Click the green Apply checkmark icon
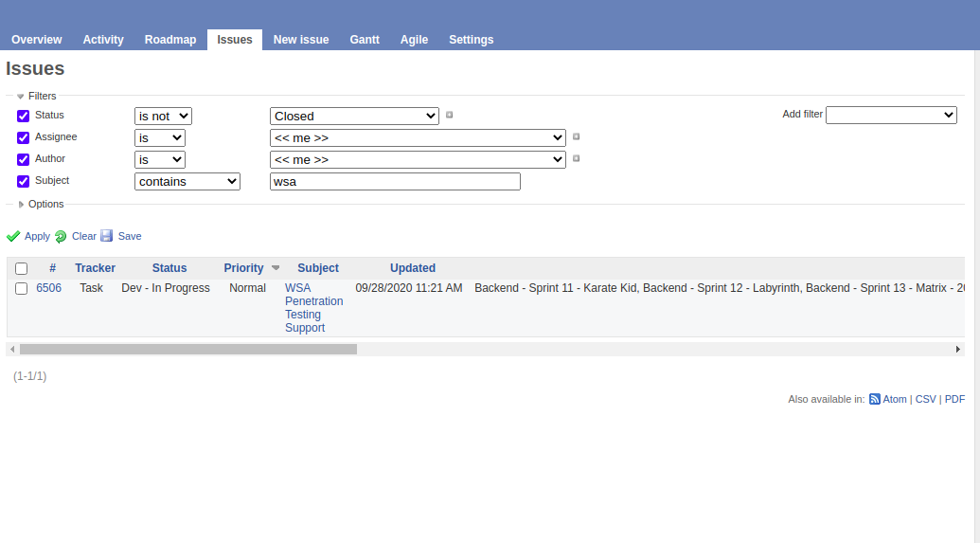 (x=13, y=237)
